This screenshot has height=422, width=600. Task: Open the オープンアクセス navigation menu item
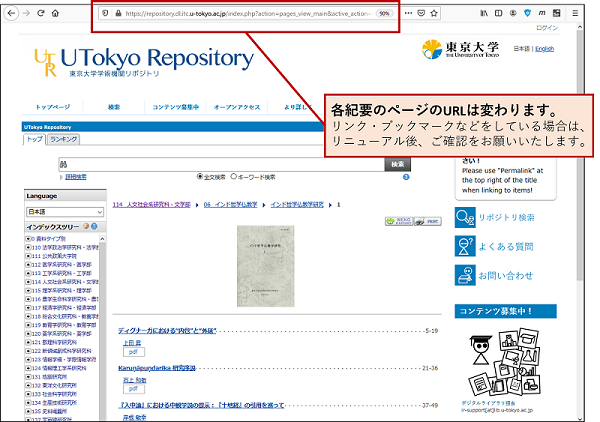(237, 107)
